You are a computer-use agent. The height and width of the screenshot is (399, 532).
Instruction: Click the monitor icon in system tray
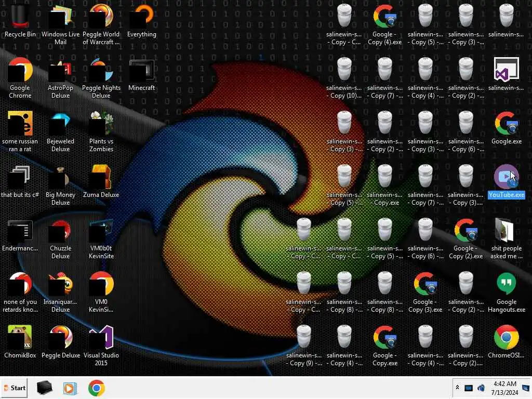pyautogui.click(x=469, y=388)
